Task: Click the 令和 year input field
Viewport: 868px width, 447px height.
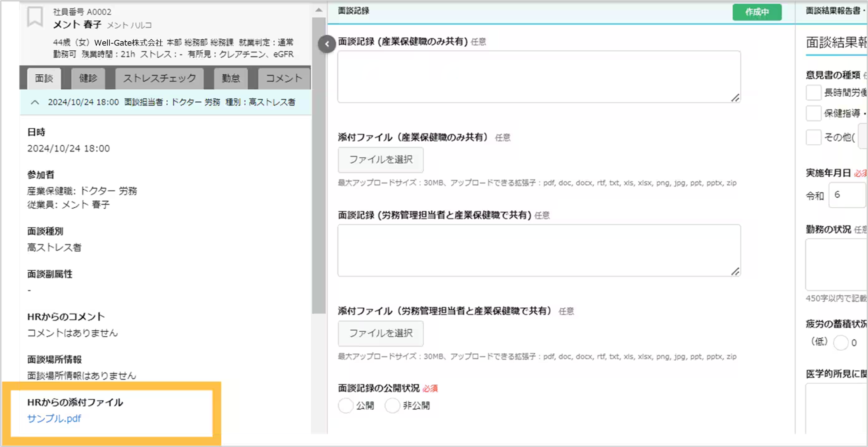Action: 847,195
